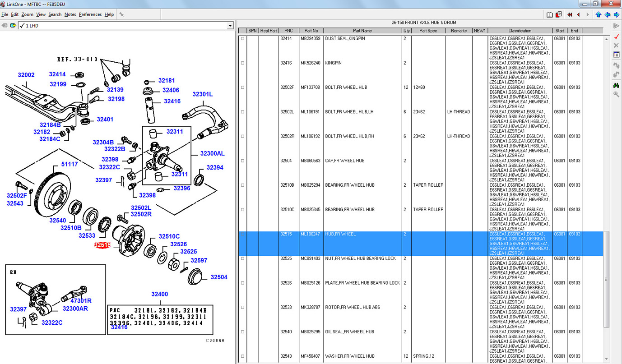
Task: Click the red book with list icon
Action: point(559,14)
